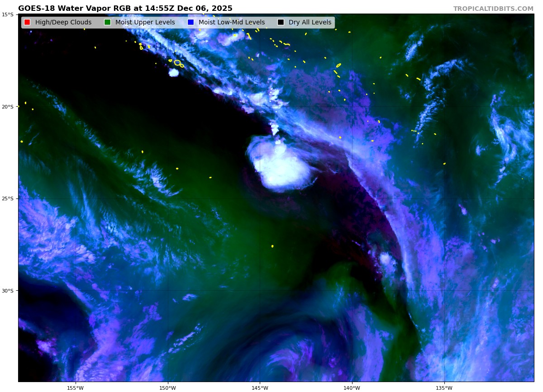543x392 pixels.
Task: Click the GOES-18 Water Vapor RGB title
Action: coord(125,9)
